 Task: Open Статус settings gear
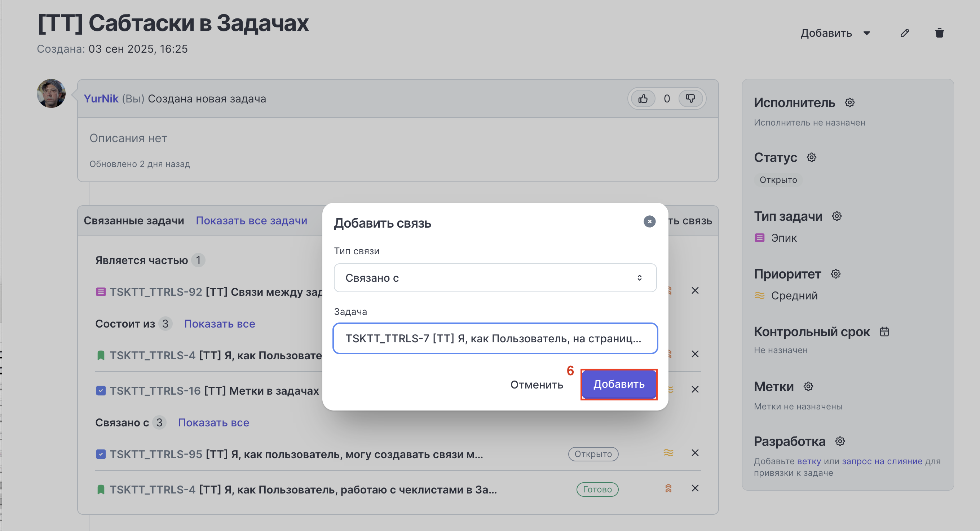(812, 157)
